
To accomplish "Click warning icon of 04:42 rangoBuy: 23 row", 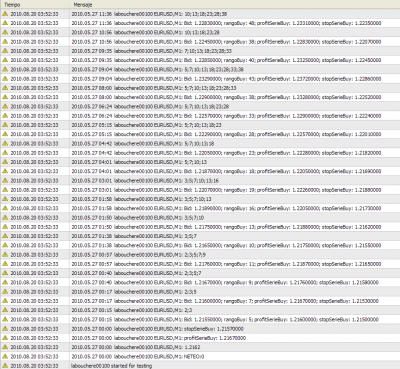I will [5, 153].
